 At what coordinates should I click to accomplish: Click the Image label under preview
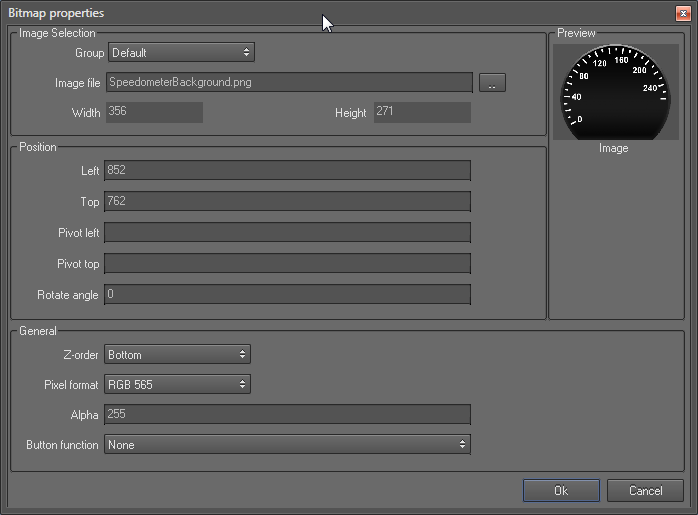[613, 148]
